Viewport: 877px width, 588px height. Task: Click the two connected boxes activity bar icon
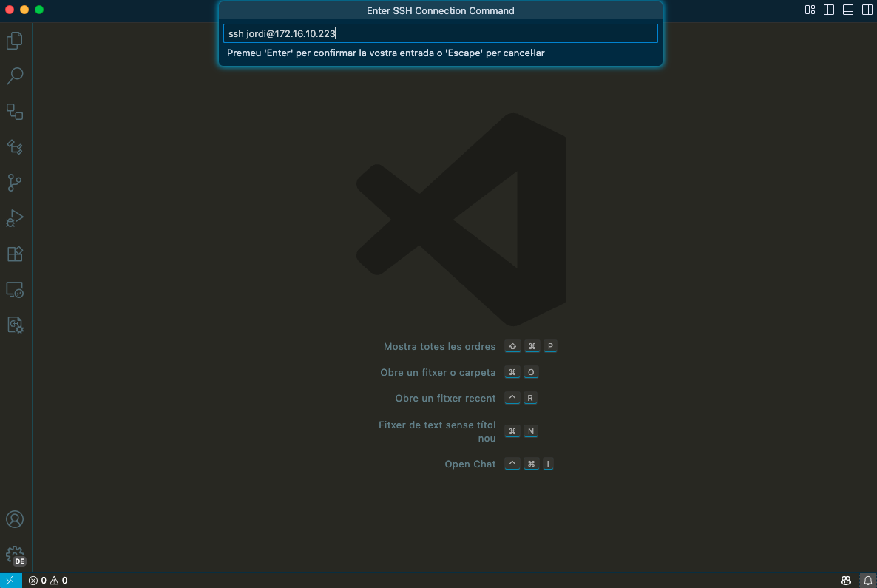[15, 112]
